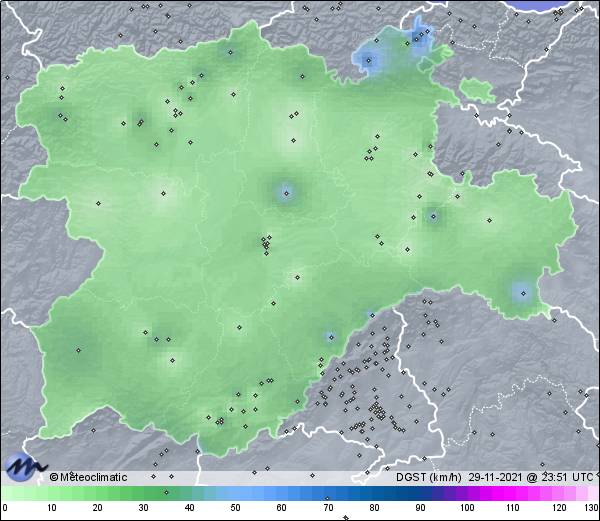
Task: Click the 30 value on the legend
Action: click(x=143, y=508)
